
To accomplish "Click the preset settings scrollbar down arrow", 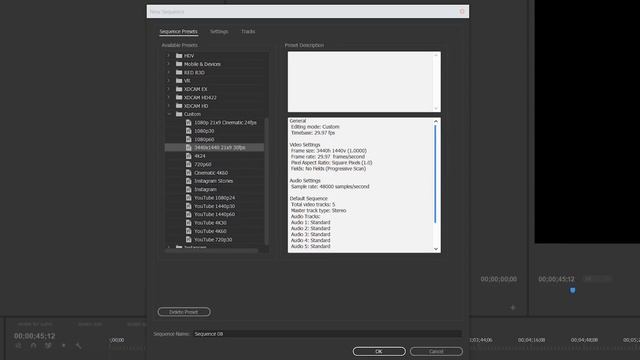I will point(436,249).
